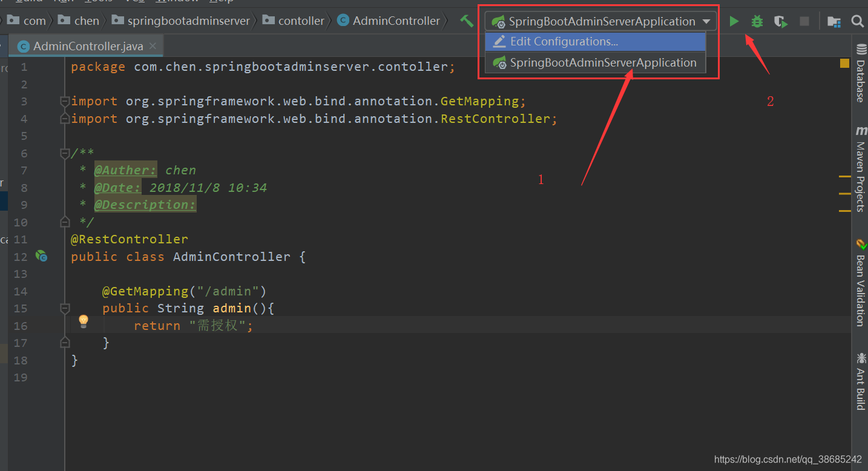This screenshot has height=471, width=868.
Task: Open the SpringBootAdminServerApplication run configuration dropdown
Action: pyautogui.click(x=600, y=21)
